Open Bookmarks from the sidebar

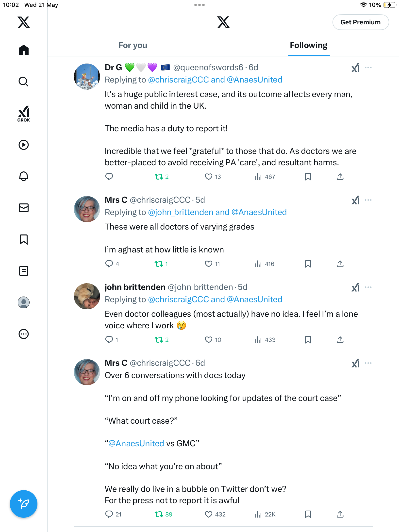pos(24,239)
